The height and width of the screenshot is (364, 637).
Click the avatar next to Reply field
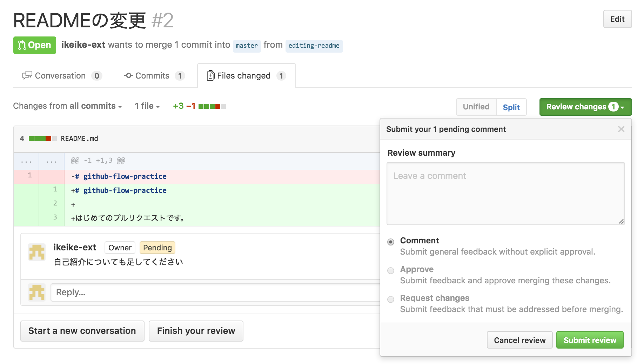coord(37,292)
